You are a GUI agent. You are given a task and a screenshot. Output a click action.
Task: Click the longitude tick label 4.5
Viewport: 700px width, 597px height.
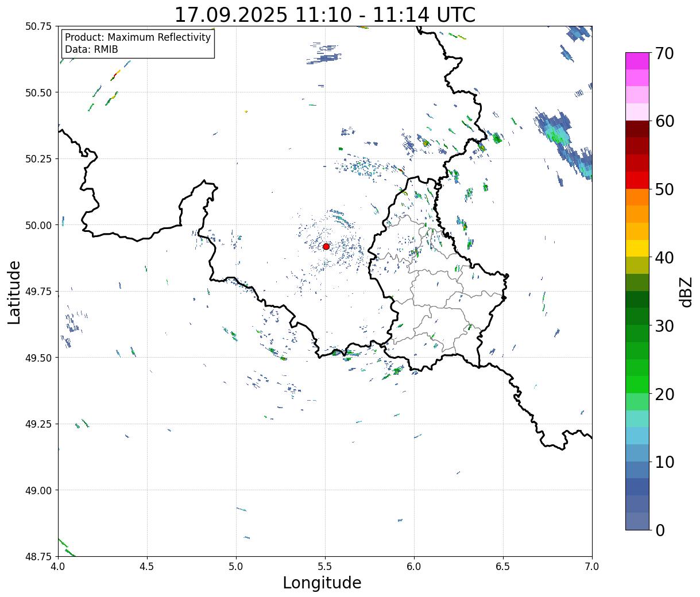click(x=147, y=567)
